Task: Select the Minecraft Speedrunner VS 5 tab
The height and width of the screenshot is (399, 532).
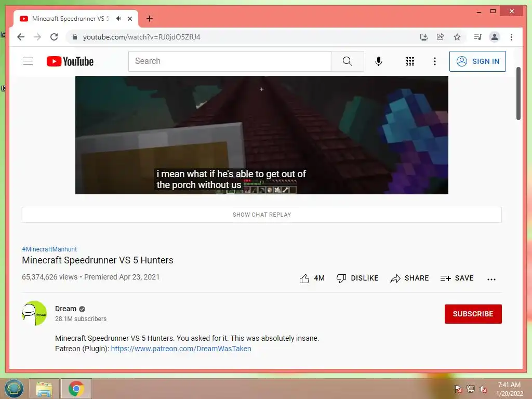Action: pos(70,19)
